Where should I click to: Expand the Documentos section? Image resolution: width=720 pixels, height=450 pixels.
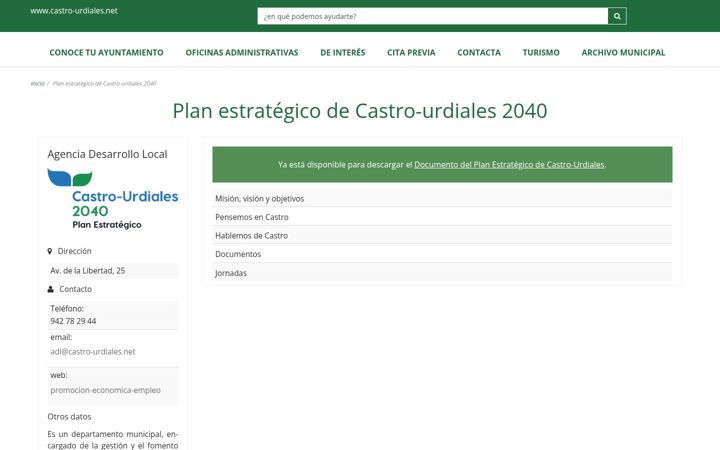442,254
